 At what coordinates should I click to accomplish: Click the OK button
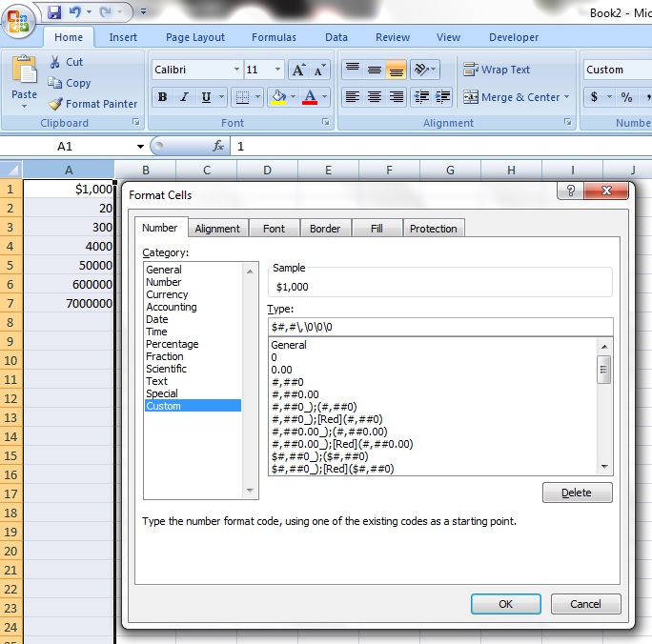pyautogui.click(x=505, y=604)
